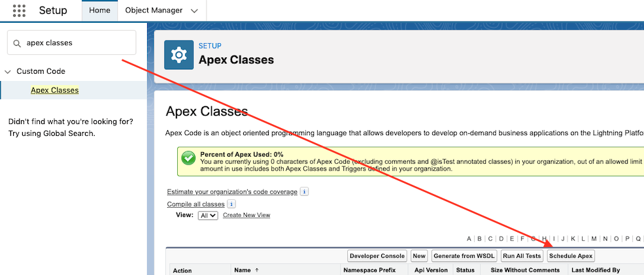
Task: Filter list by letter B
Action: (479, 238)
